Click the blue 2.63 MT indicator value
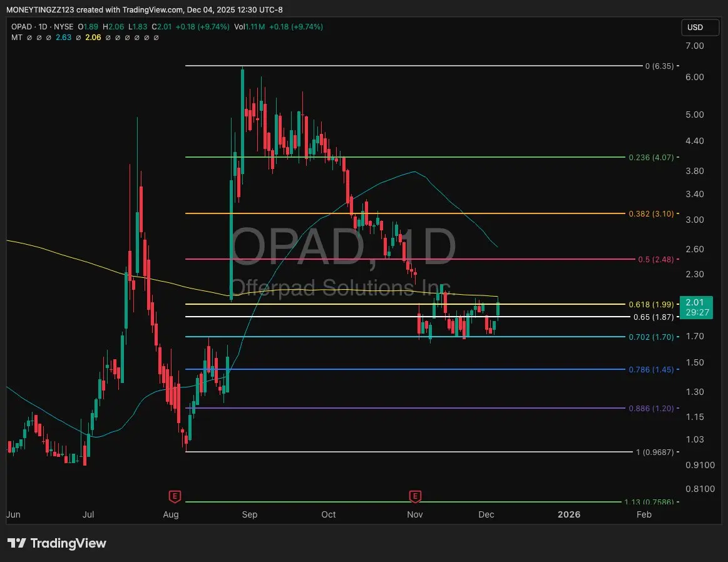Screen dimensions: 728x562 pyautogui.click(x=64, y=38)
